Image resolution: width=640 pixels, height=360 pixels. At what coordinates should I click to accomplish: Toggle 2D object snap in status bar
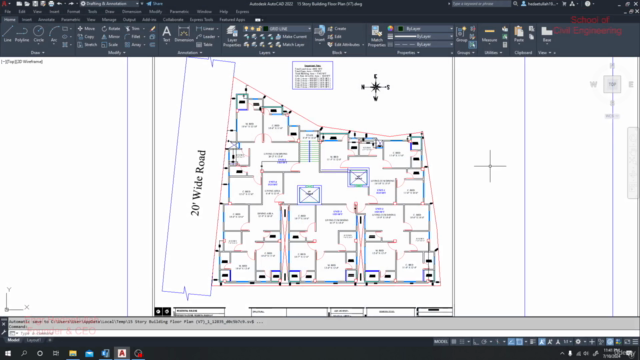coord(519,342)
